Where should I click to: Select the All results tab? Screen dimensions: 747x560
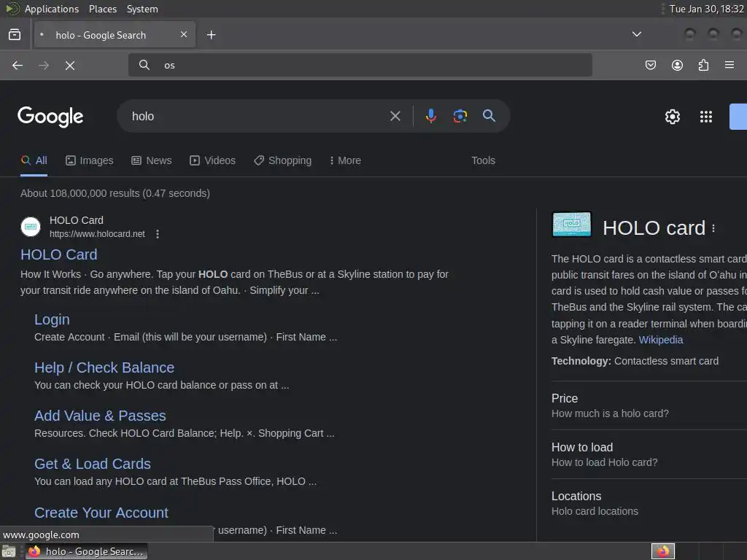pyautogui.click(x=34, y=160)
